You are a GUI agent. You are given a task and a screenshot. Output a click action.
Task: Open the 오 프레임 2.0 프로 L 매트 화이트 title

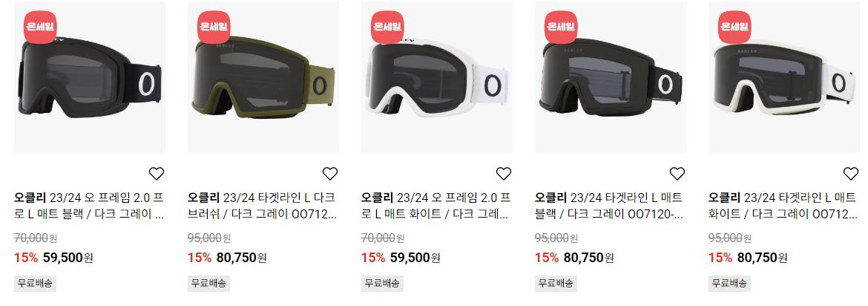[436, 206]
